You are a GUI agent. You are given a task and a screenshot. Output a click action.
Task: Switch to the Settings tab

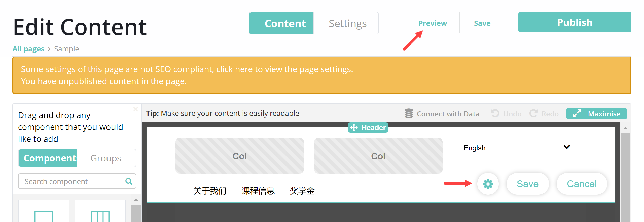click(347, 23)
